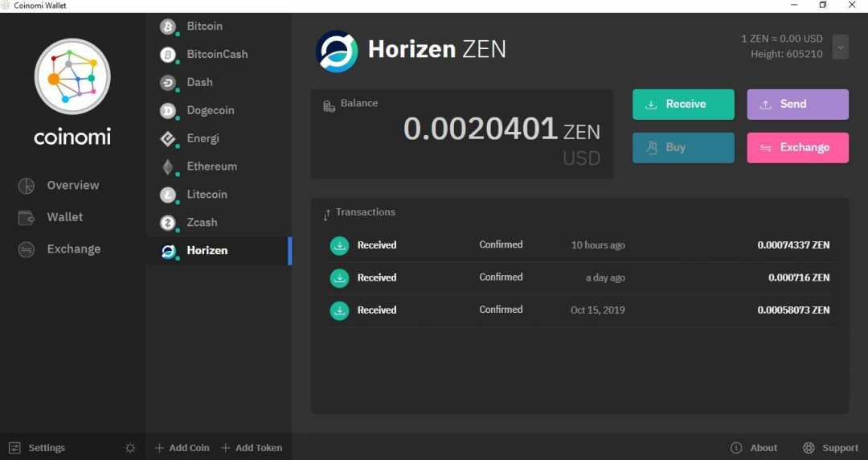Click the Settings sliders icon

pyautogui.click(x=14, y=448)
